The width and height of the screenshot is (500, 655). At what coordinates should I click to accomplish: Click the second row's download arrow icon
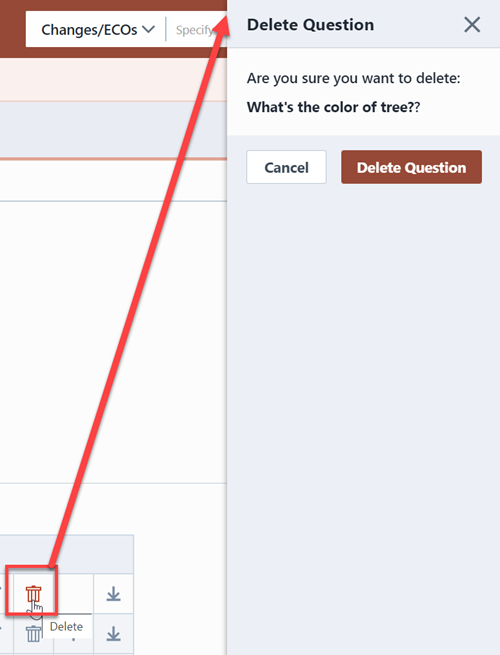click(x=113, y=634)
